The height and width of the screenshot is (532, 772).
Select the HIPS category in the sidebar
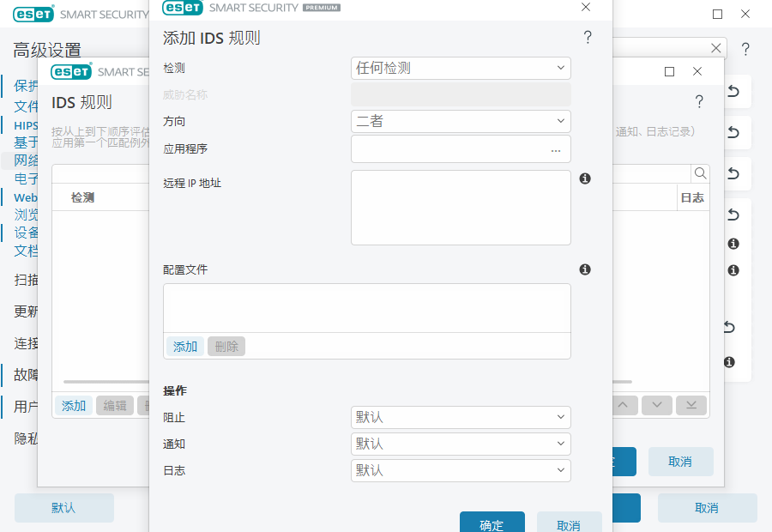[x=26, y=124]
